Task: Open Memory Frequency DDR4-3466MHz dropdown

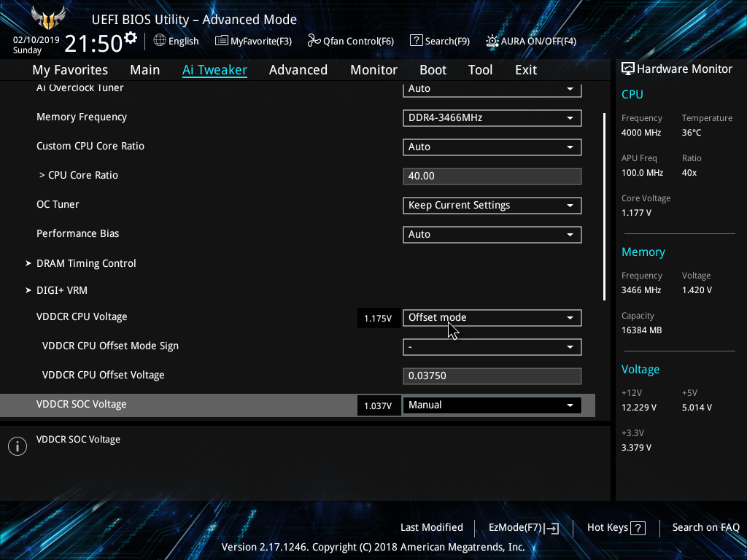Action: [x=492, y=117]
